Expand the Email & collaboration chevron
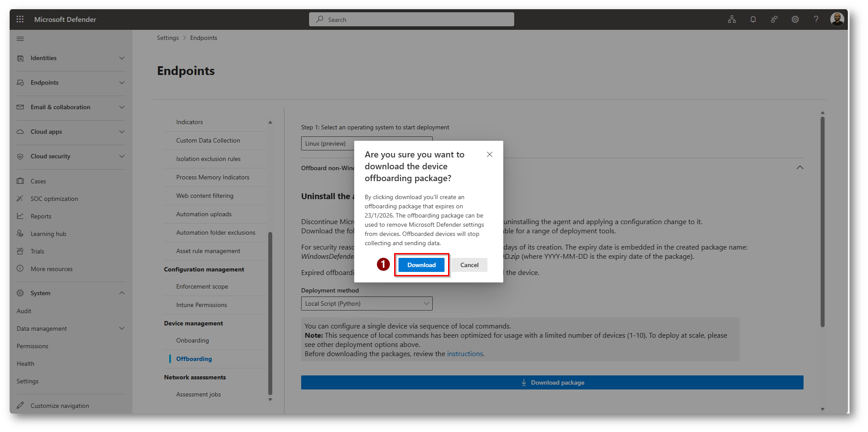 [122, 107]
